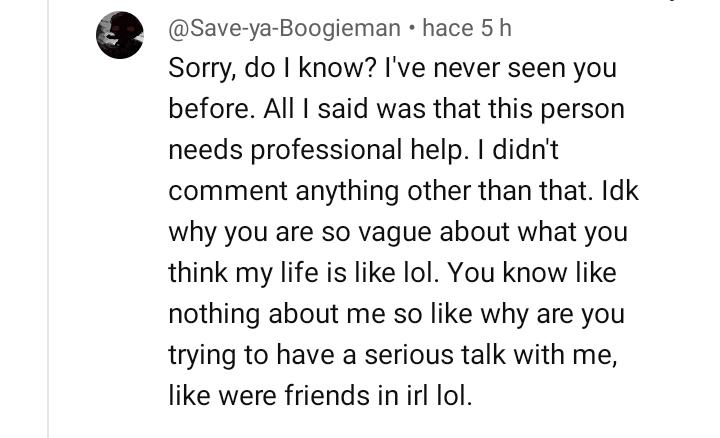The width and height of the screenshot is (720, 438).
Task: Click the word 'Idk' in the comment
Action: click(x=620, y=191)
